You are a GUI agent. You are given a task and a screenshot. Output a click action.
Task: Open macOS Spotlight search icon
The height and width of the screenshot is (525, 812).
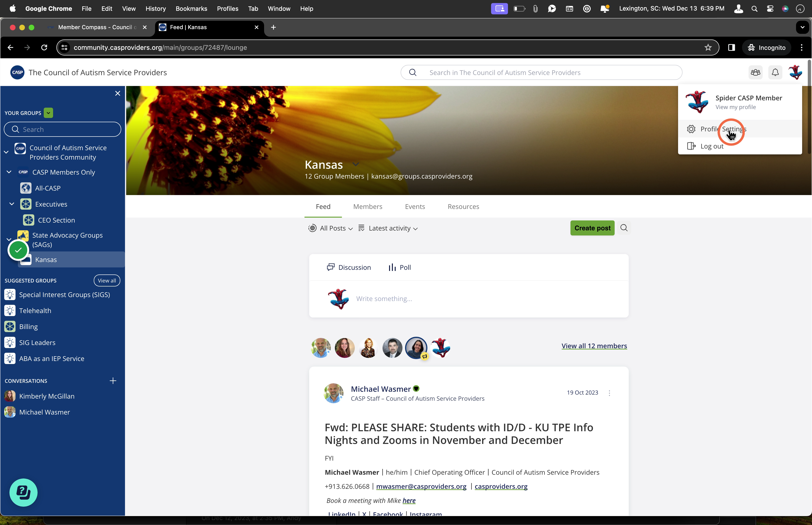pos(754,8)
